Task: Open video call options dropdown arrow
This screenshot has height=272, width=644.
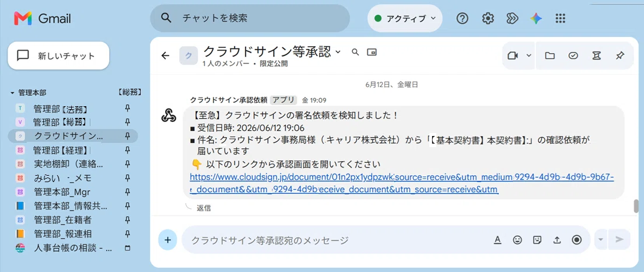Action: pyautogui.click(x=528, y=55)
